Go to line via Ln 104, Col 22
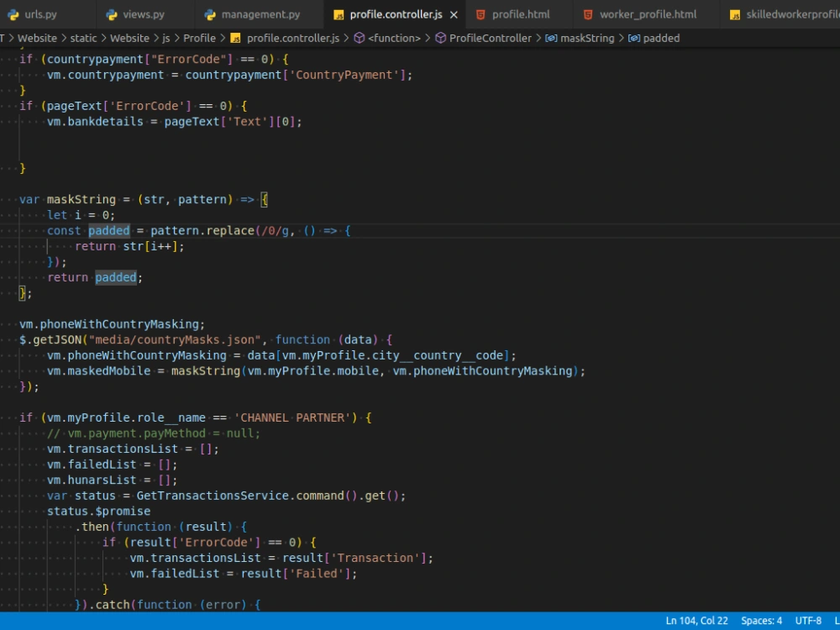The image size is (840, 630). coord(696,621)
